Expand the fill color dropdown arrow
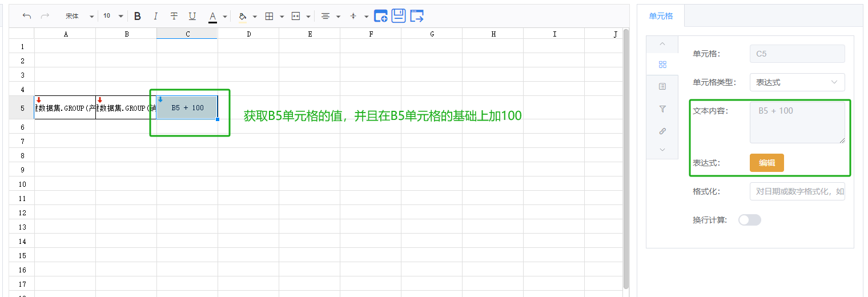 tap(255, 17)
